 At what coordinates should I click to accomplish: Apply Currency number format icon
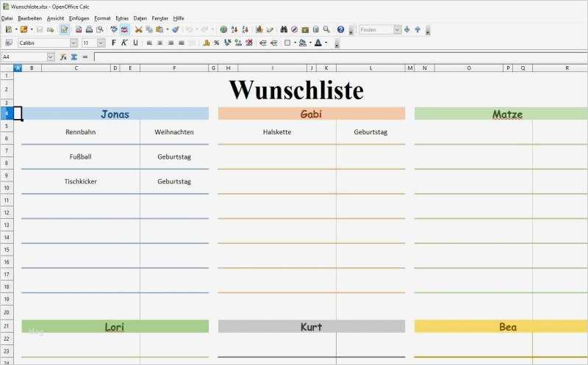point(206,43)
